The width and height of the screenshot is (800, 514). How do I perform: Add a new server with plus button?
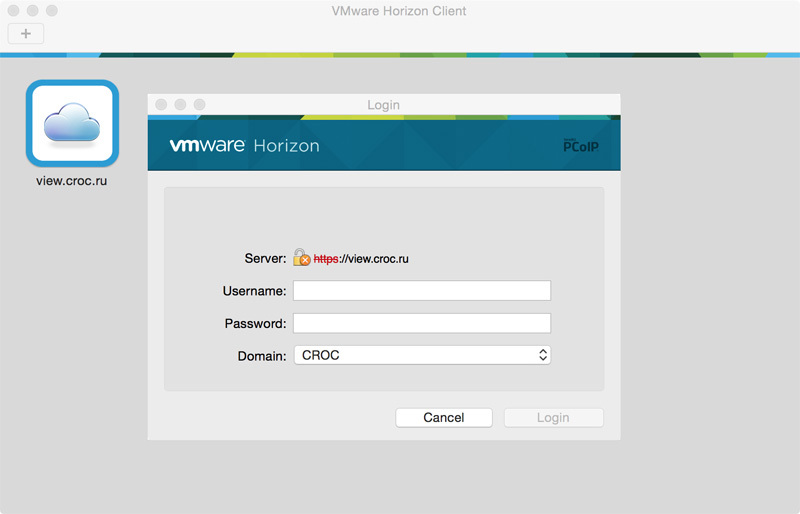tap(26, 34)
